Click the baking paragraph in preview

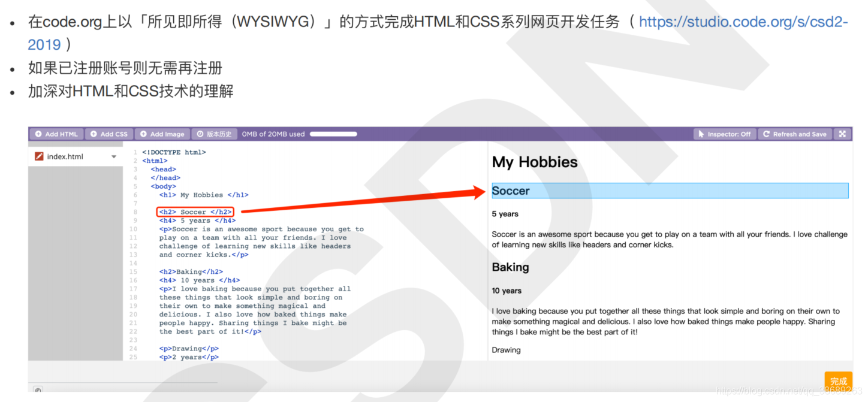point(666,322)
